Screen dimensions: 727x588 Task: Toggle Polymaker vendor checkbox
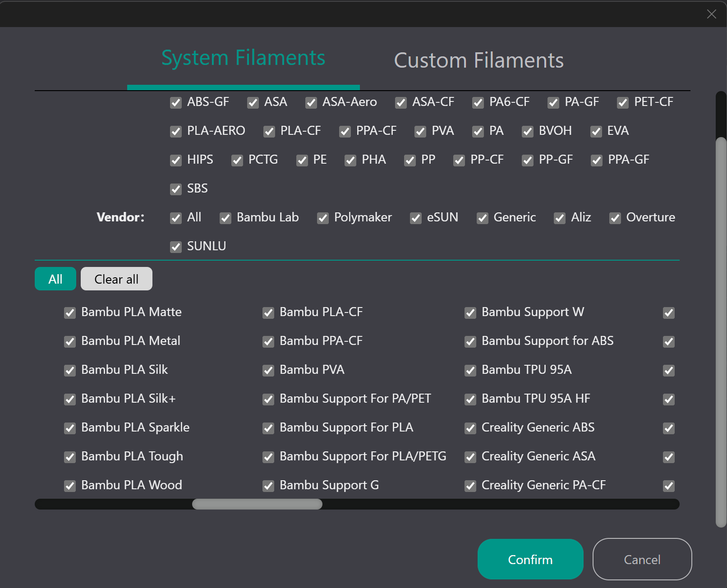pyautogui.click(x=323, y=218)
